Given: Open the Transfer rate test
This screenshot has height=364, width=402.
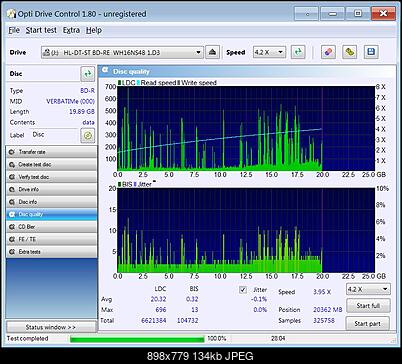Looking at the screenshot, I should click(52, 152).
